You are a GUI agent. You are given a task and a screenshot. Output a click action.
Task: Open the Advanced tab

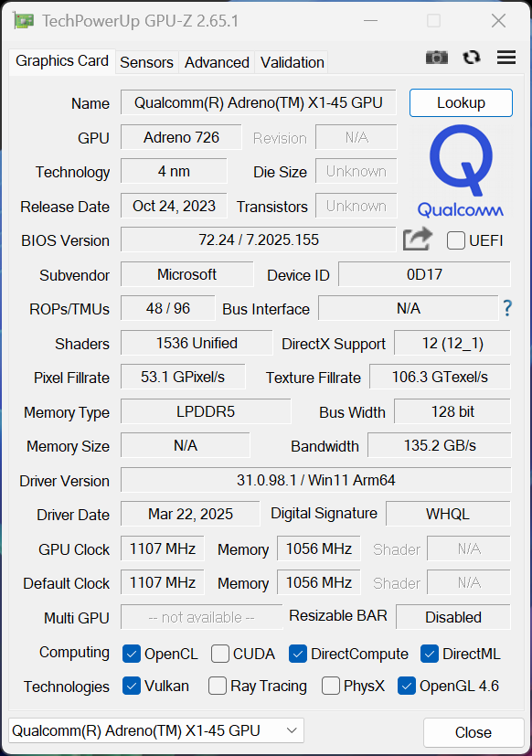[x=217, y=63]
